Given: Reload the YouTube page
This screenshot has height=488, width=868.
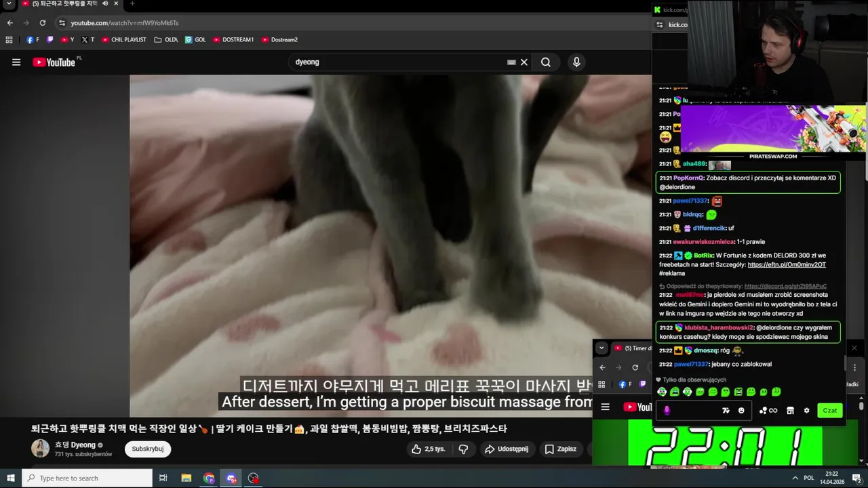Looking at the screenshot, I should point(42,23).
